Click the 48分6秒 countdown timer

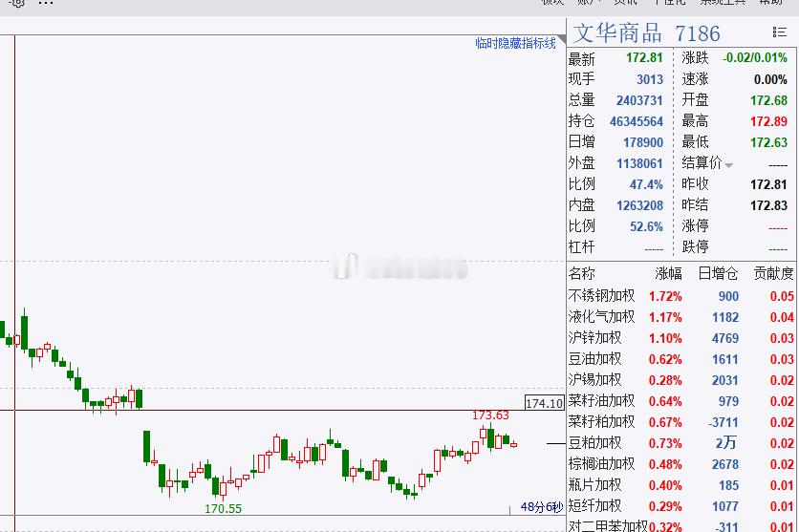coord(542,507)
